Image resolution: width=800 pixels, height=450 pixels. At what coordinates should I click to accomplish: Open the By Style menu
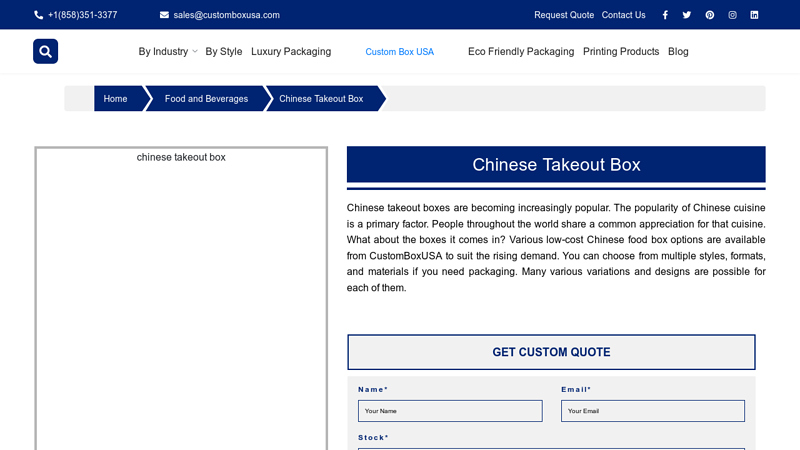(x=223, y=51)
